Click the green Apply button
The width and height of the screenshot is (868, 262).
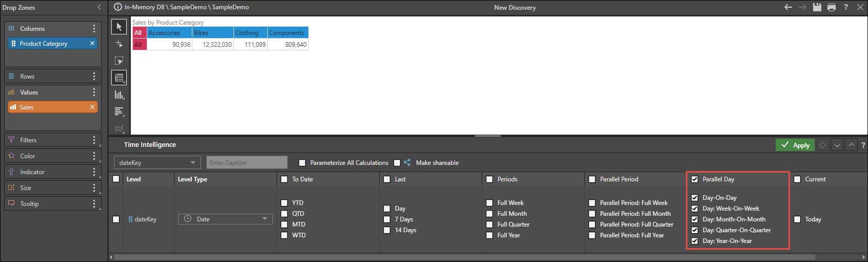point(795,145)
